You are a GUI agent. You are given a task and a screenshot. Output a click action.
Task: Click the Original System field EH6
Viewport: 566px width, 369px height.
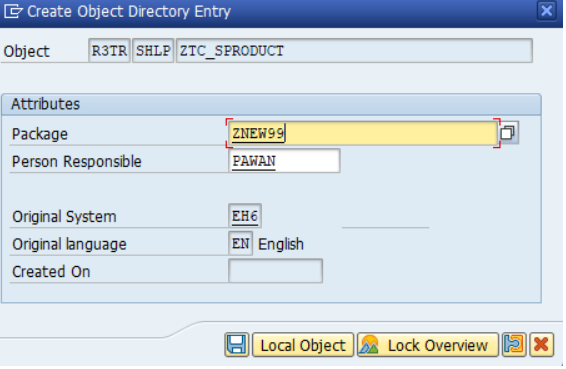[245, 216]
